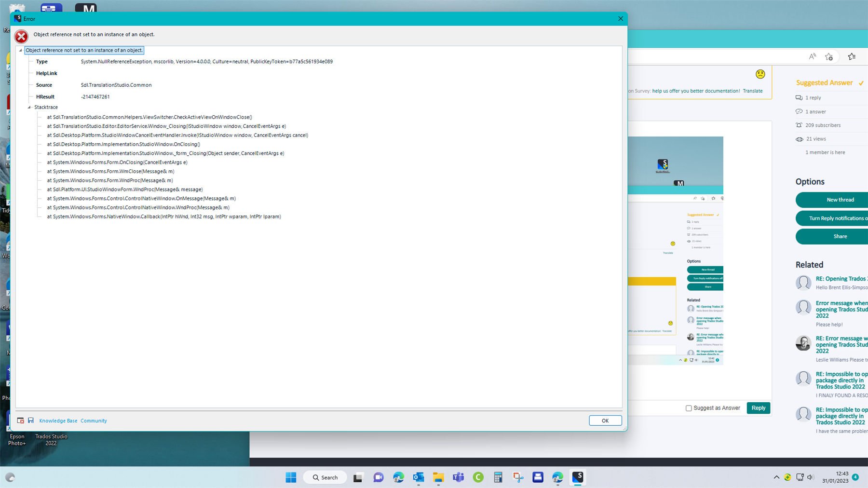
Task: Select the StudioWindow.OnClosing() stack line
Action: 123,144
